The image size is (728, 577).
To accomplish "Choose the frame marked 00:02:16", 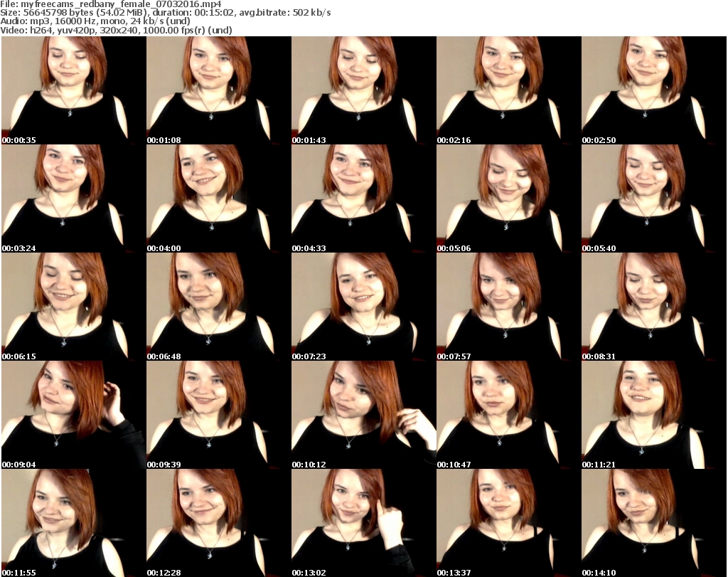I will click(x=508, y=90).
